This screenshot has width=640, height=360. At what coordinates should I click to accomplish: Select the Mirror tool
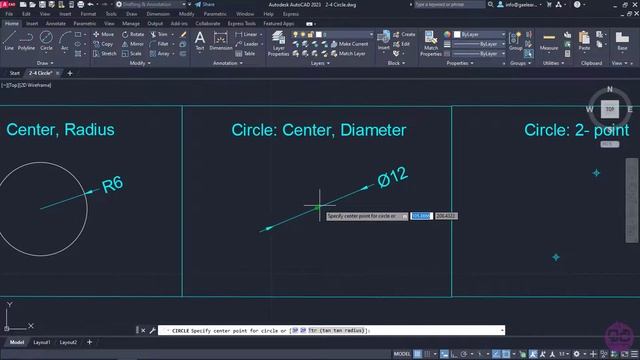(133, 44)
